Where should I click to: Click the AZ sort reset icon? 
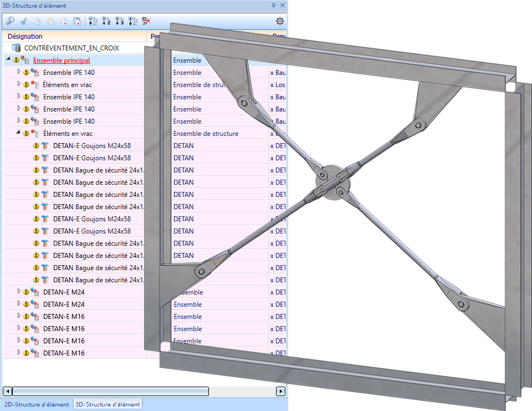click(146, 22)
